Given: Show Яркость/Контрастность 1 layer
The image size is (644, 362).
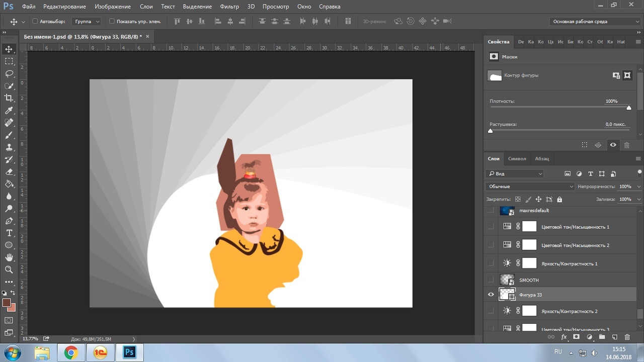Looking at the screenshot, I should pyautogui.click(x=491, y=263).
